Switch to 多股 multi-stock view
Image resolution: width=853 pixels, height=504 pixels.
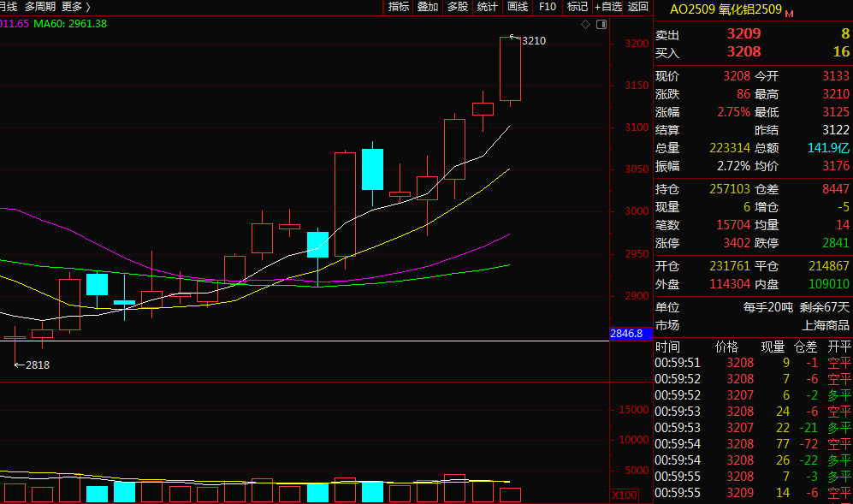pos(458,7)
